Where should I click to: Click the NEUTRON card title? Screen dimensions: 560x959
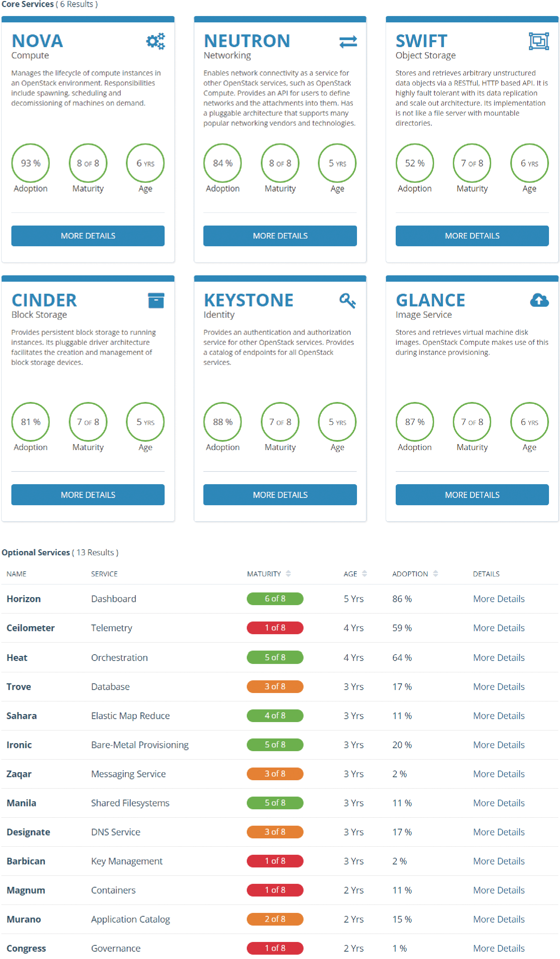pos(247,41)
